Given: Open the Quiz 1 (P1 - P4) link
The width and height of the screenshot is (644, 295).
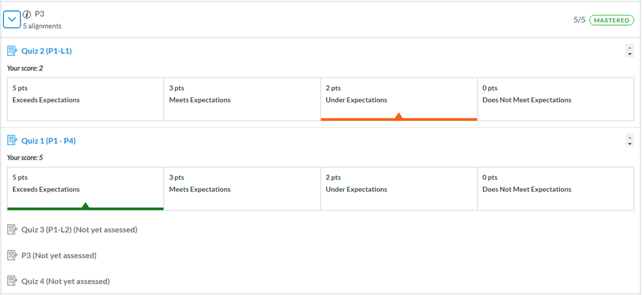Looking at the screenshot, I should [48, 140].
